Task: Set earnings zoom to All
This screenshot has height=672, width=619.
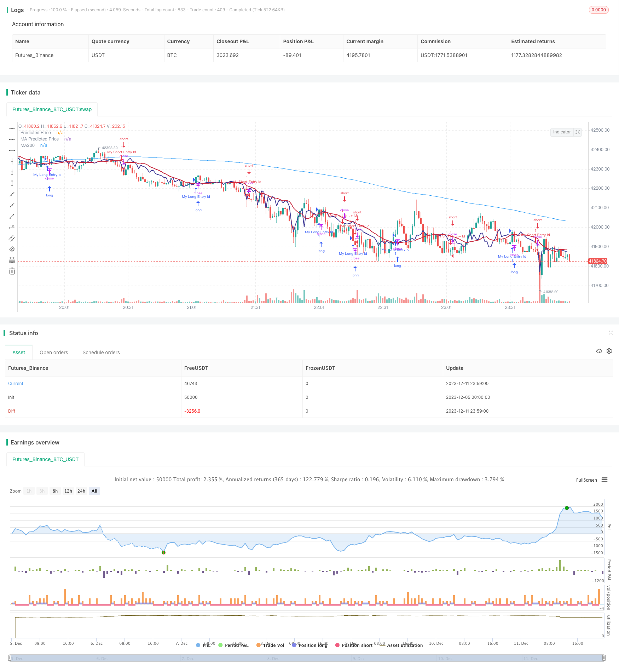Action: (x=94, y=491)
